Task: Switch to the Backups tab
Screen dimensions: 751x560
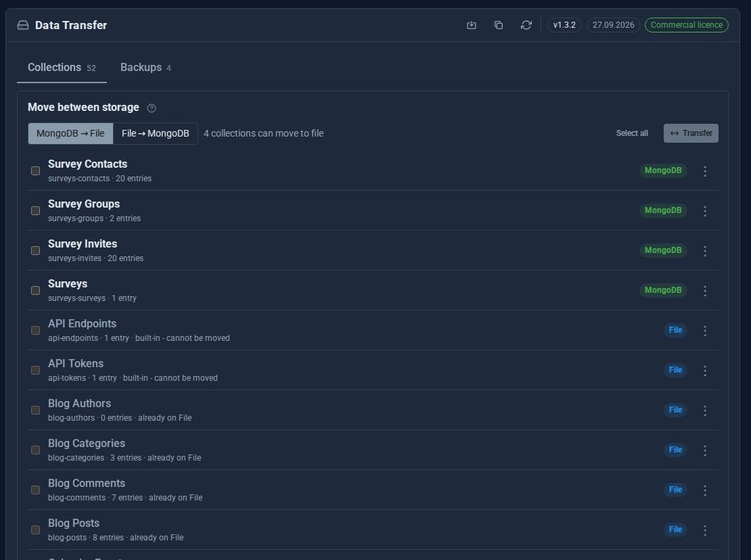Action: point(145,68)
